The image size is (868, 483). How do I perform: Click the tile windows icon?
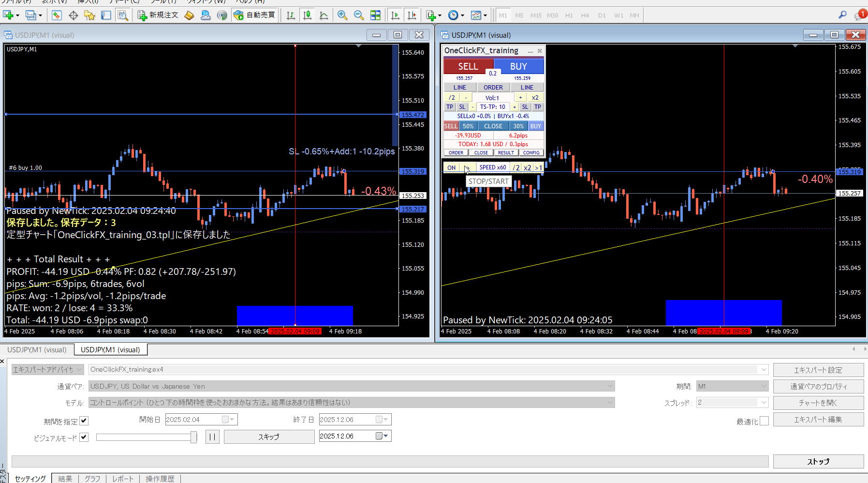[375, 15]
